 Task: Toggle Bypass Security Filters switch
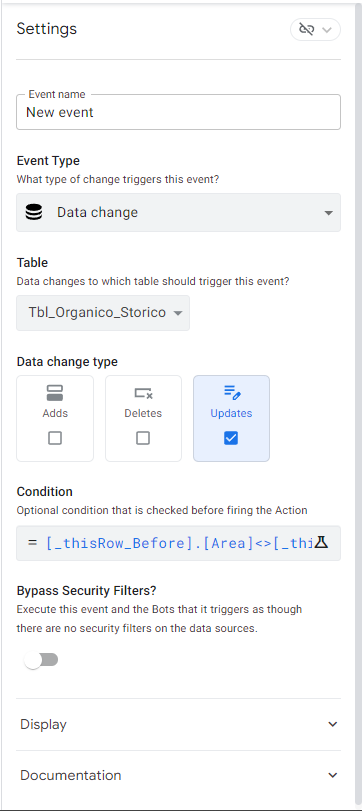coord(41,660)
